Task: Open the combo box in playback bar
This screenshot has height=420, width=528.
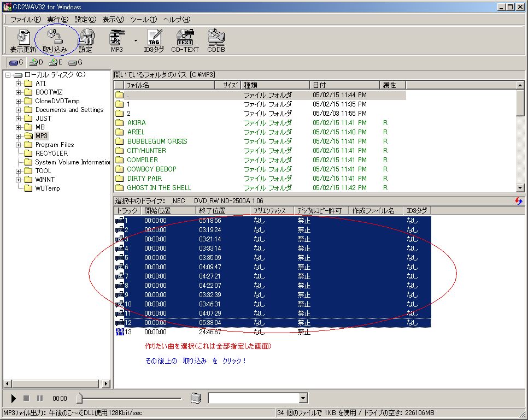Action: pyautogui.click(x=303, y=399)
